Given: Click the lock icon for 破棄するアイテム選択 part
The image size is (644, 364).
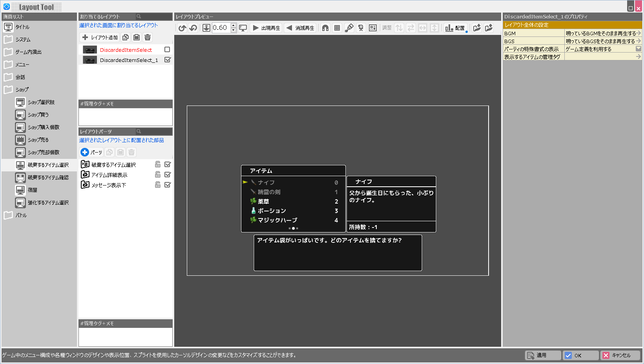Looking at the screenshot, I should click(158, 164).
